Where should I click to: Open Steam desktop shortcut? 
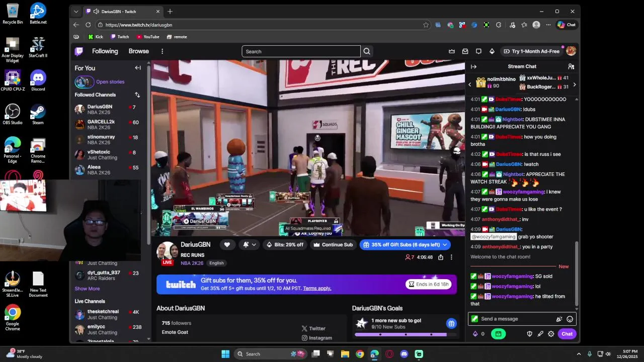pos(38,114)
